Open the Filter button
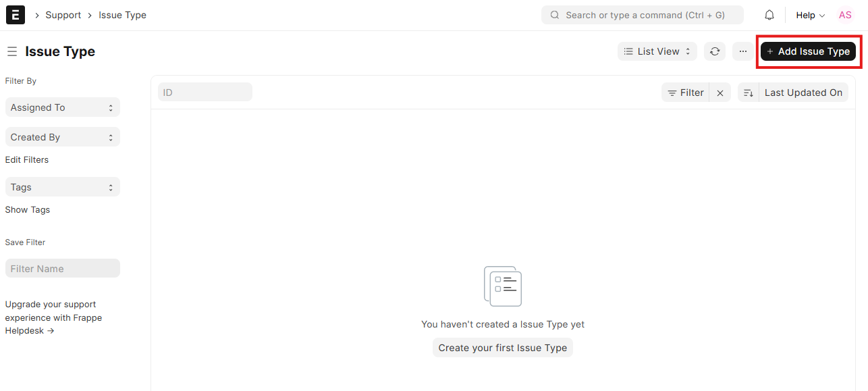This screenshot has width=868, height=391. pyautogui.click(x=685, y=93)
